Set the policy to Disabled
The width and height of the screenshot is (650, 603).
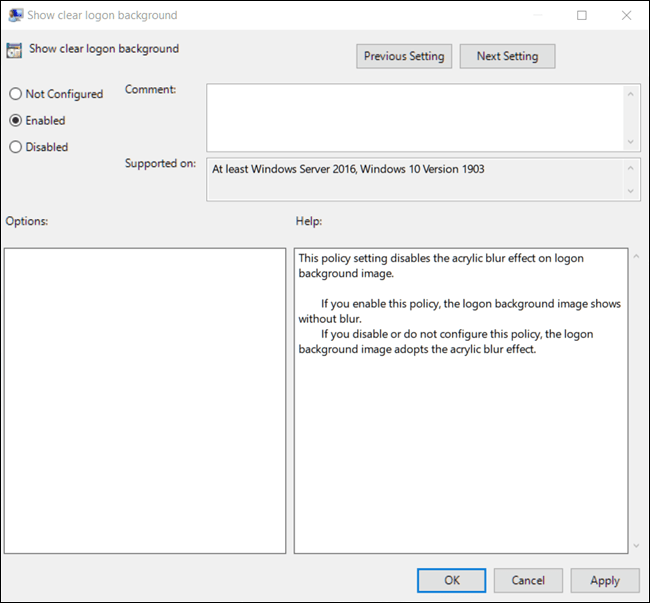click(x=15, y=147)
